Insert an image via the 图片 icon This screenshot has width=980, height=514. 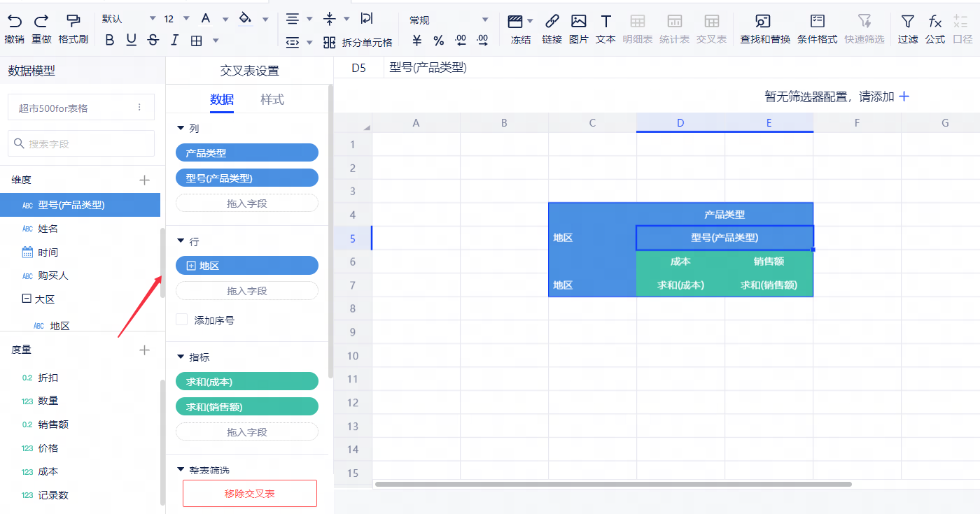click(578, 21)
